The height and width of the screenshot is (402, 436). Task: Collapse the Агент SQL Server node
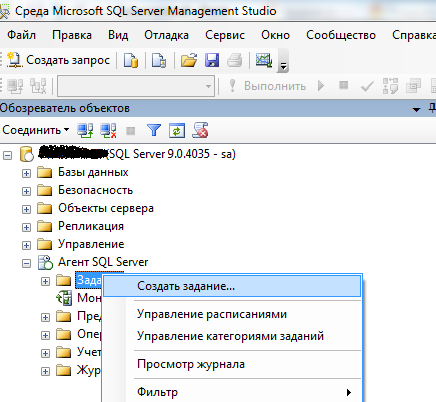pyautogui.click(x=26, y=264)
